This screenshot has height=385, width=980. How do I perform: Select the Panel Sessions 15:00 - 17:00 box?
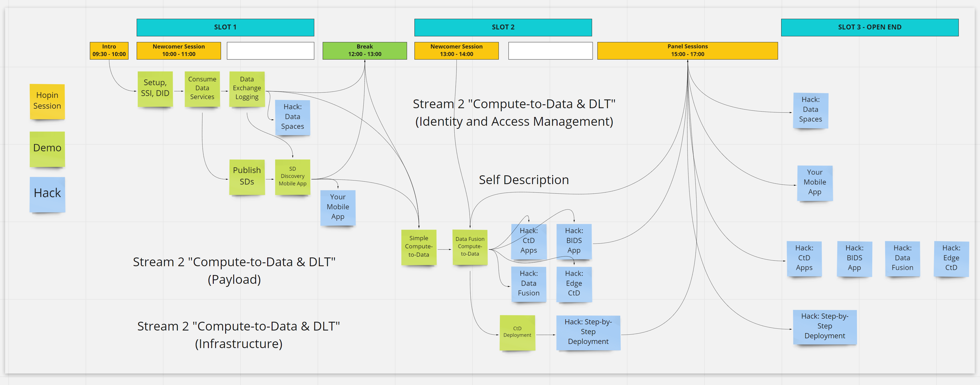(688, 51)
